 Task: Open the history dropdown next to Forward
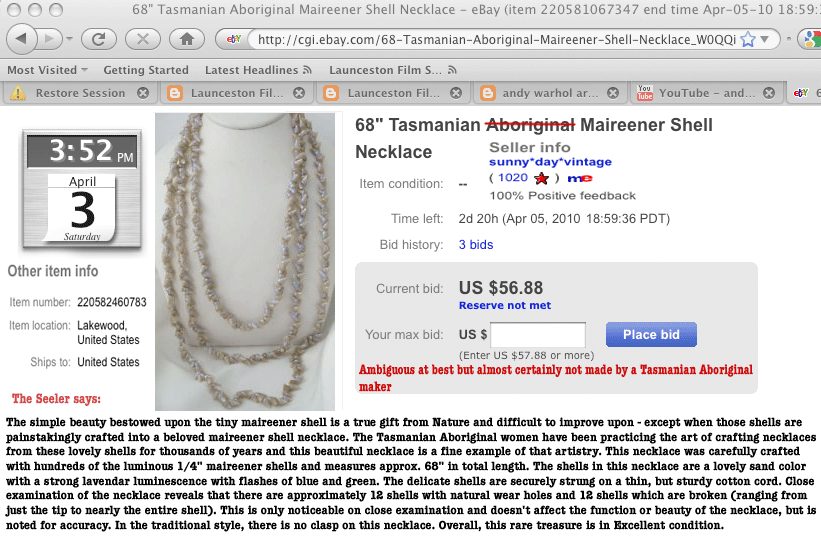[x=69, y=39]
